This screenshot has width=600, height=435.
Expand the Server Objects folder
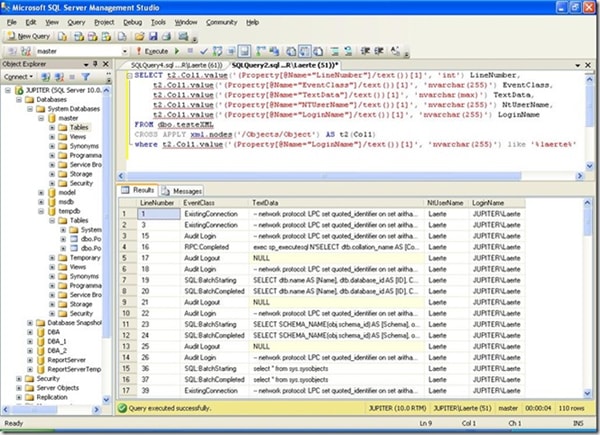[19, 388]
